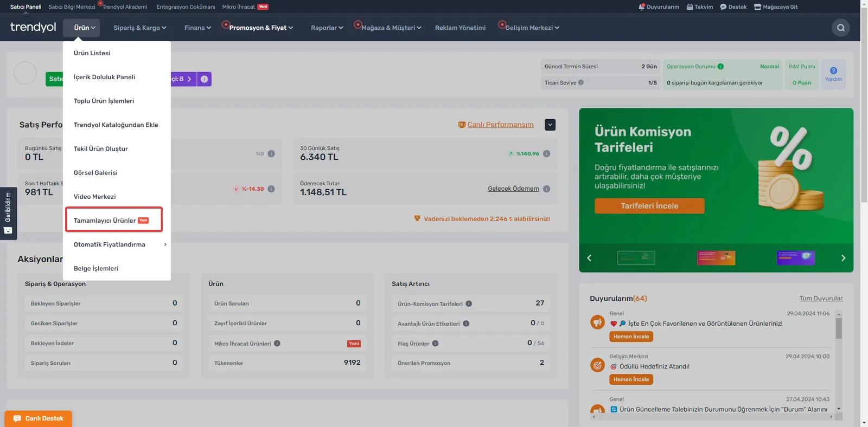Open the Geribildirim feedback tab

(8, 213)
